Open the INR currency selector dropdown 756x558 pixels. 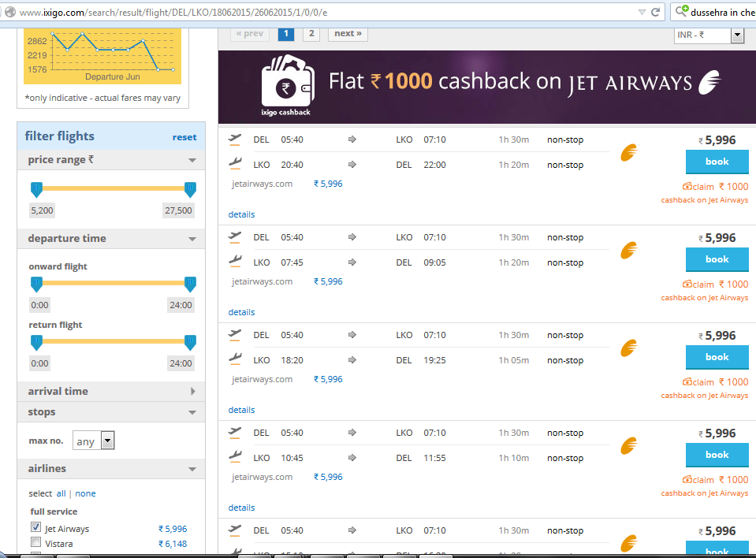(709, 35)
